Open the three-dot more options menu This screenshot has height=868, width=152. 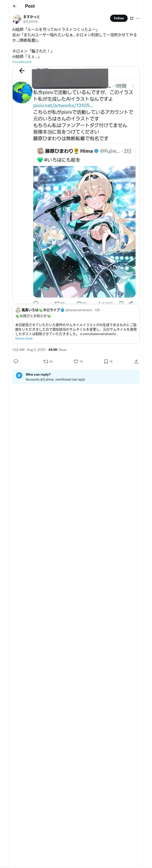pos(138,18)
